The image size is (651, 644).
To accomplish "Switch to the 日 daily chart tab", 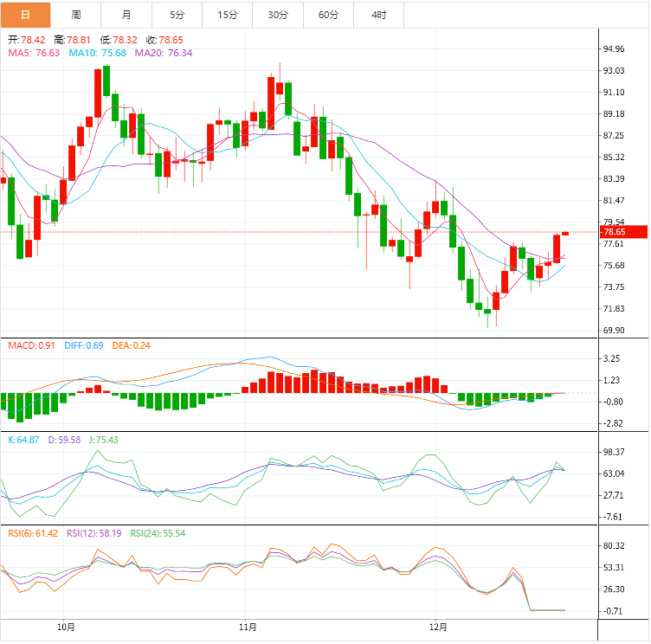I will pyautogui.click(x=25, y=15).
